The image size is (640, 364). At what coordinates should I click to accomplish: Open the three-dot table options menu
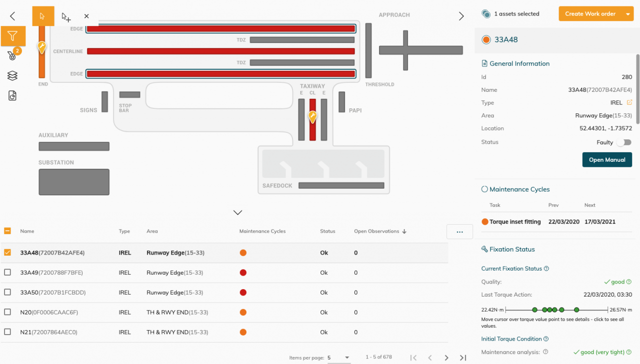[459, 232]
